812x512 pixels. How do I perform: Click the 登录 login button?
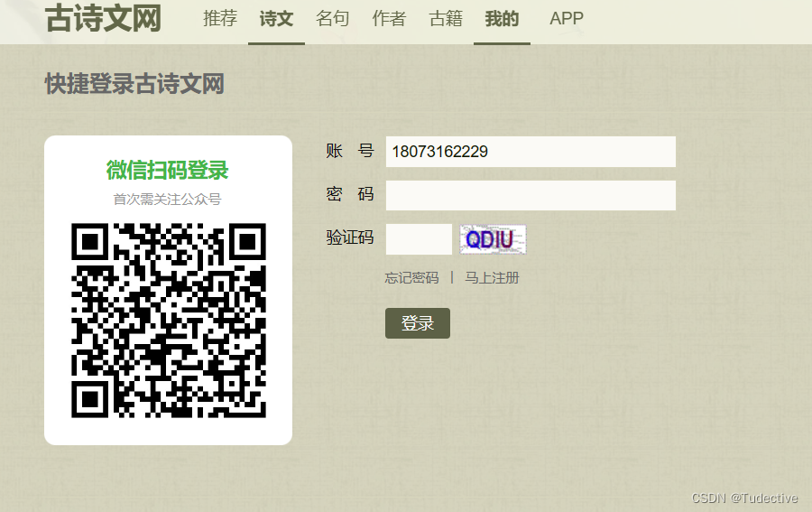click(x=418, y=323)
